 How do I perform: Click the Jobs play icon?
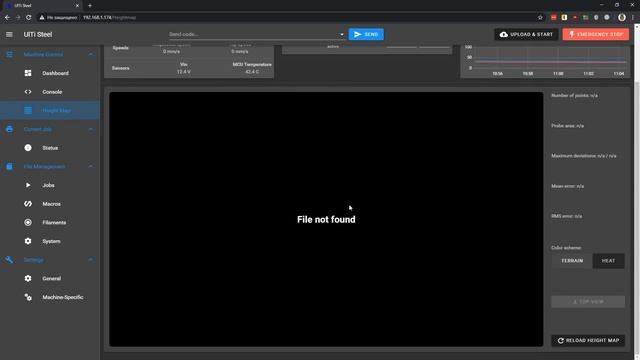tap(28, 185)
